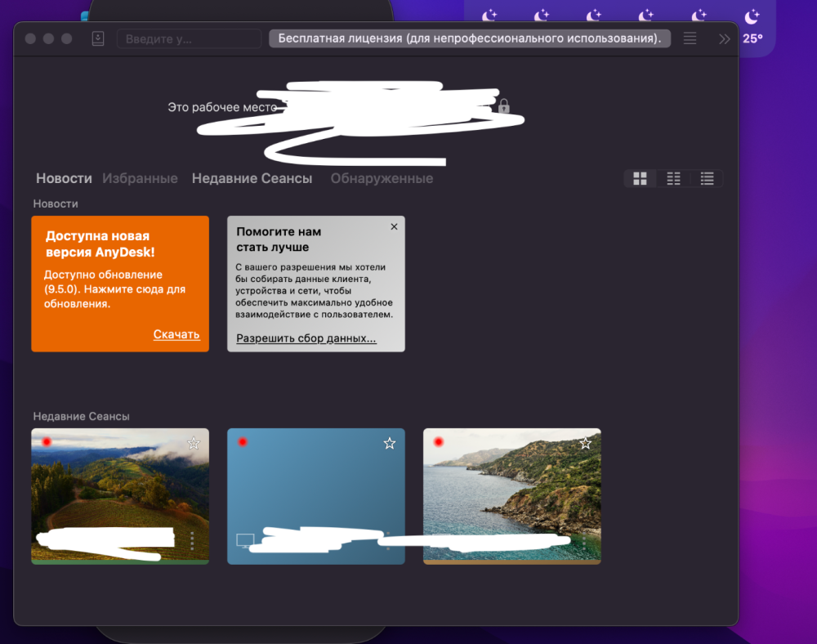Viewport: 817px width, 644px height.
Task: Click the red status dot on coastal tile
Action: click(439, 442)
